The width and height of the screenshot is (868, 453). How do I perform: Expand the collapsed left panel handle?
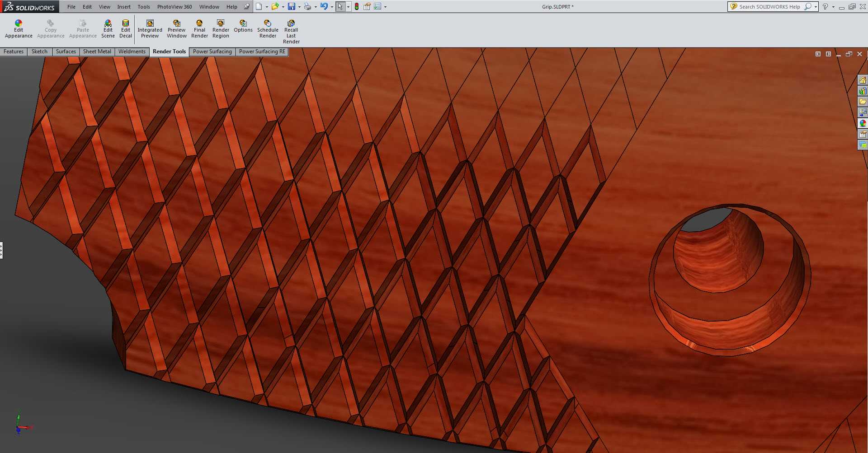tap(1, 250)
